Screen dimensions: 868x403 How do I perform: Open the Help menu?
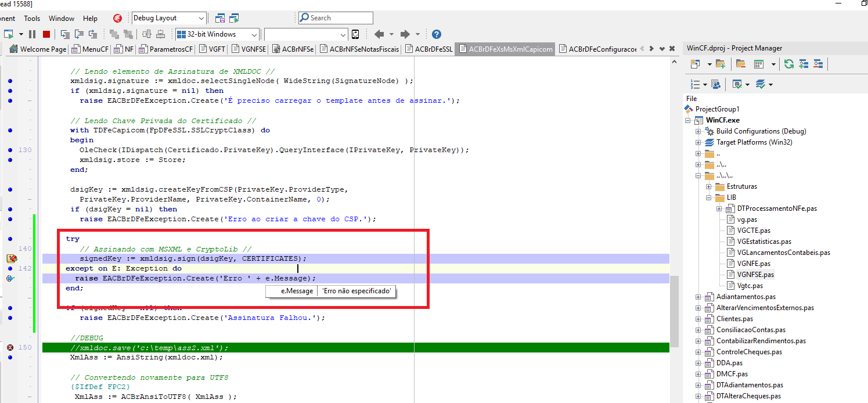pyautogui.click(x=91, y=19)
